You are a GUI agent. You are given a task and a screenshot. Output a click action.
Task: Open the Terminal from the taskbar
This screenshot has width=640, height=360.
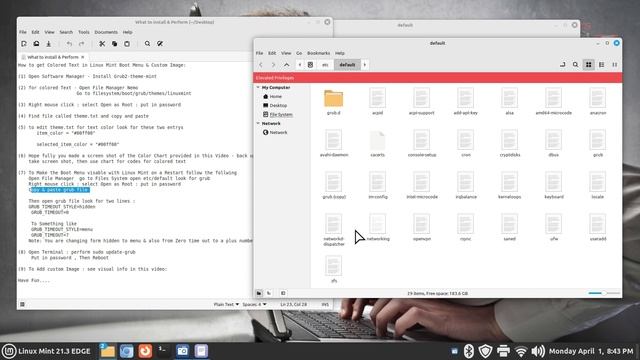pos(163,351)
